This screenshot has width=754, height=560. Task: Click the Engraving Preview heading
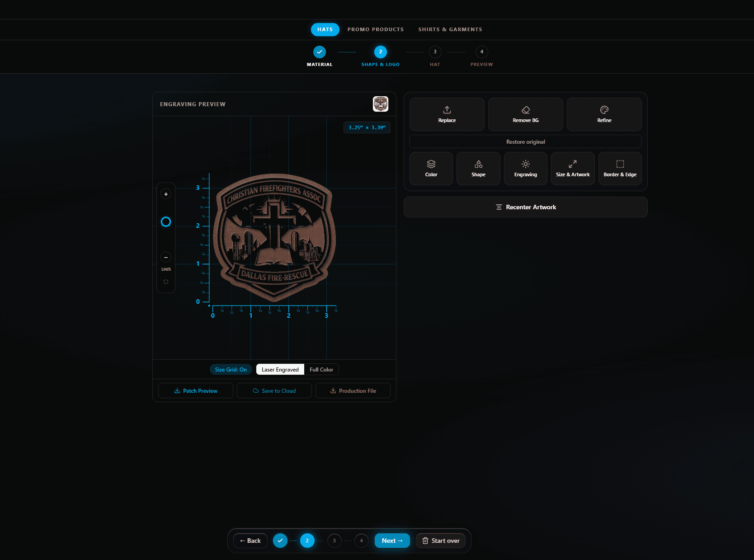[x=193, y=104]
